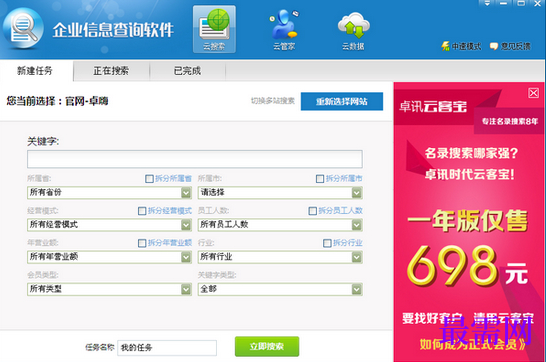Click the 切换多站搜索 link
Image resolution: width=551 pixels, height=362 pixels.
coord(273,101)
